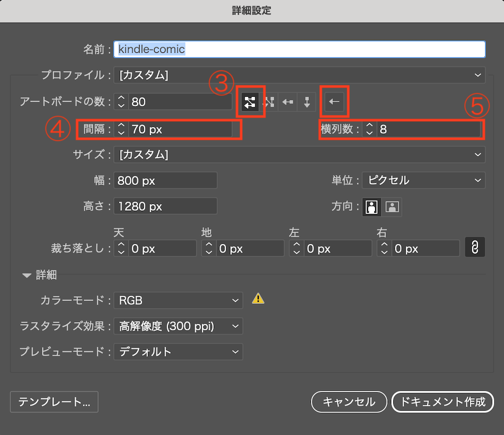
Task: Open the 単位 ピクセル dropdown
Action: (423, 180)
